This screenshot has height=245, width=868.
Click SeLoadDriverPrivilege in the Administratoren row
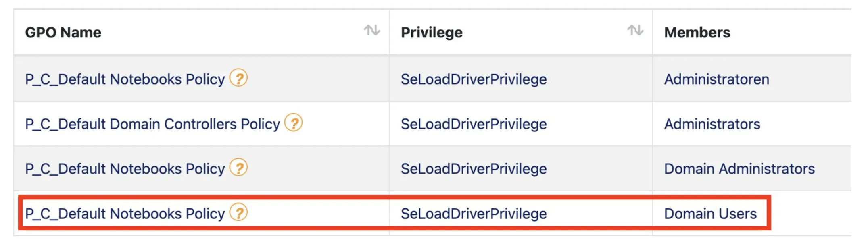tap(474, 79)
